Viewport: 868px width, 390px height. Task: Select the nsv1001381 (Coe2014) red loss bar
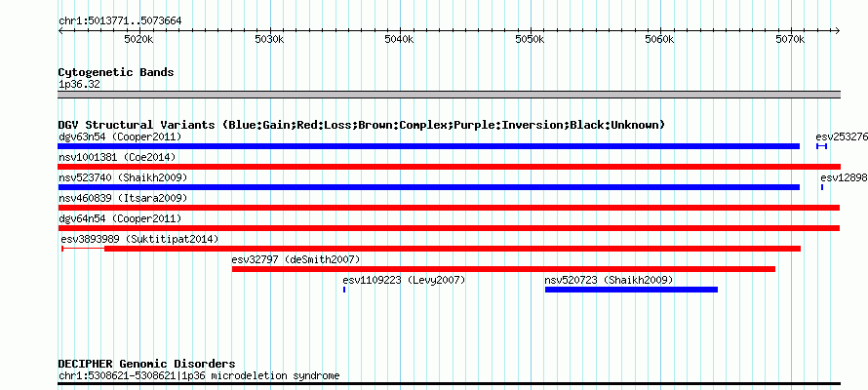click(449, 167)
